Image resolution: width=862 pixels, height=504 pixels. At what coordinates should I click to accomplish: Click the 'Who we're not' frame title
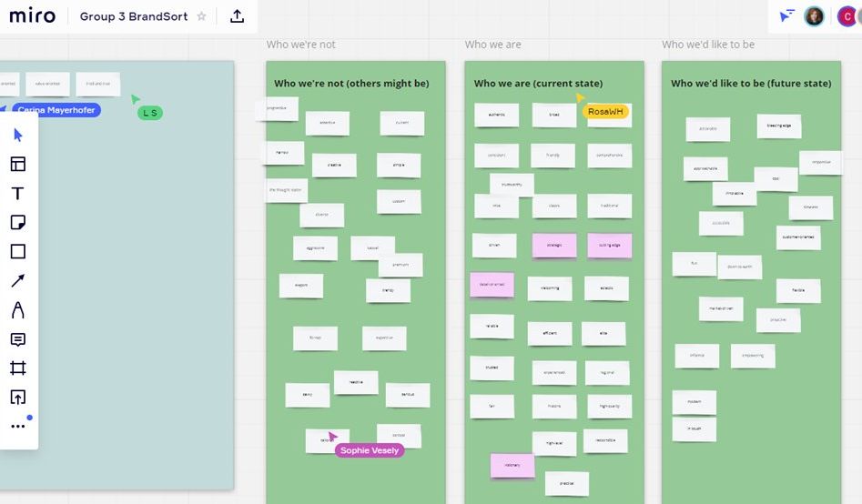(x=300, y=44)
